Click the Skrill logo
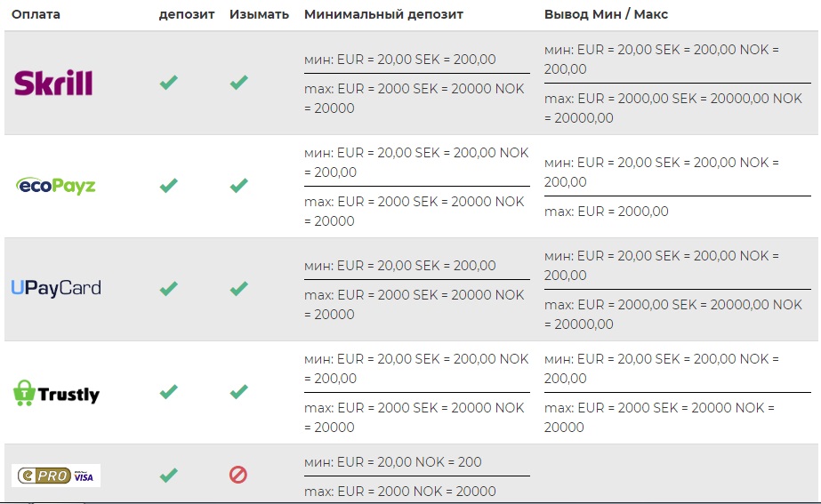This screenshot has height=504, width=821. tap(53, 83)
